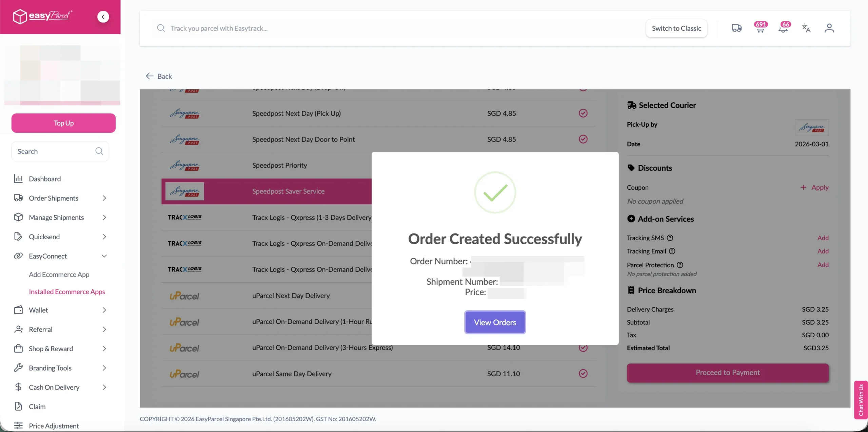The width and height of the screenshot is (868, 432).
Task: Open the notifications bell icon
Action: click(783, 28)
